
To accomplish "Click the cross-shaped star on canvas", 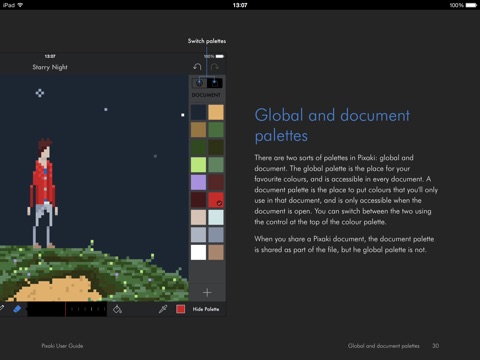I will pos(40,93).
